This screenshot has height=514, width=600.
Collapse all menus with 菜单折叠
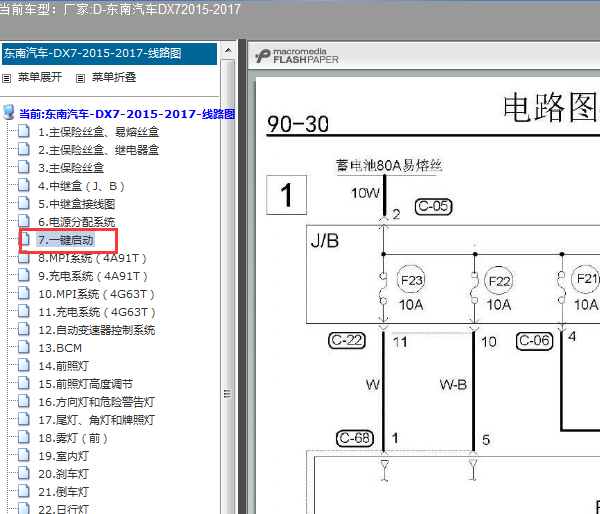114,77
